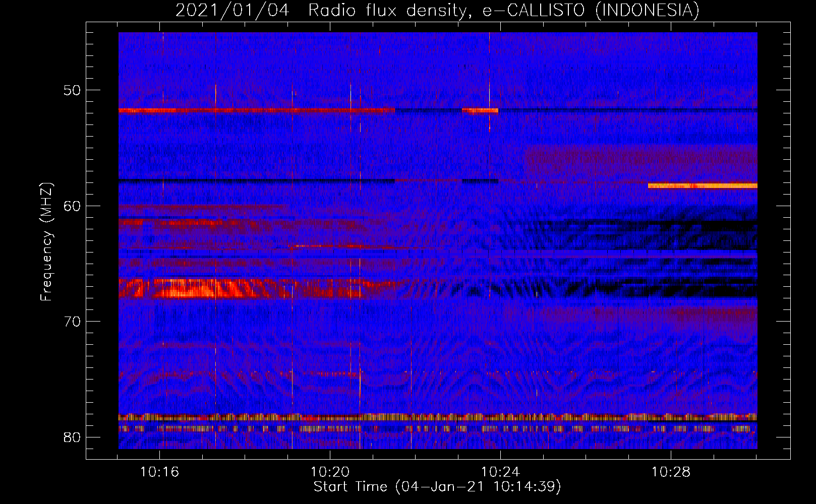Click the Start Time axis label
The width and height of the screenshot is (816, 504).
point(437,487)
